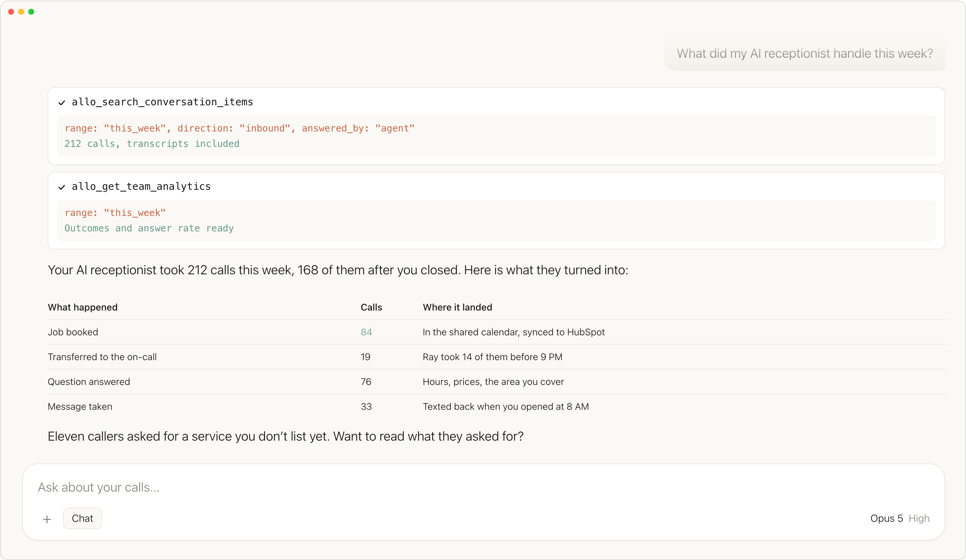This screenshot has width=966, height=560.
Task: Click the yellow minimize window dot
Action: coord(21,12)
